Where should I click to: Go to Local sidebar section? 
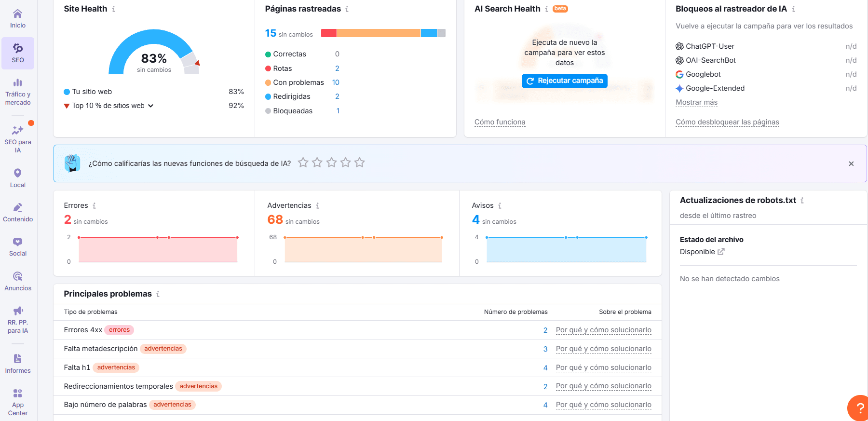pos(18,178)
